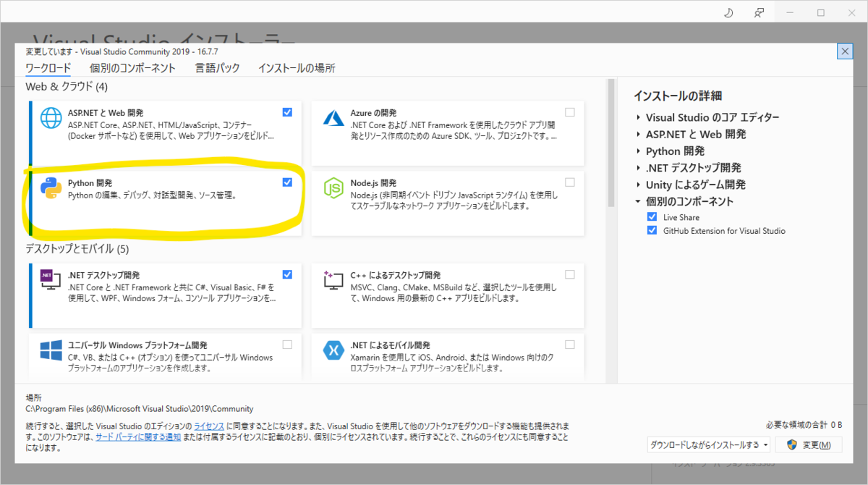
Task: Check .NET によるモバイル開発 checkbox
Action: [x=570, y=345]
